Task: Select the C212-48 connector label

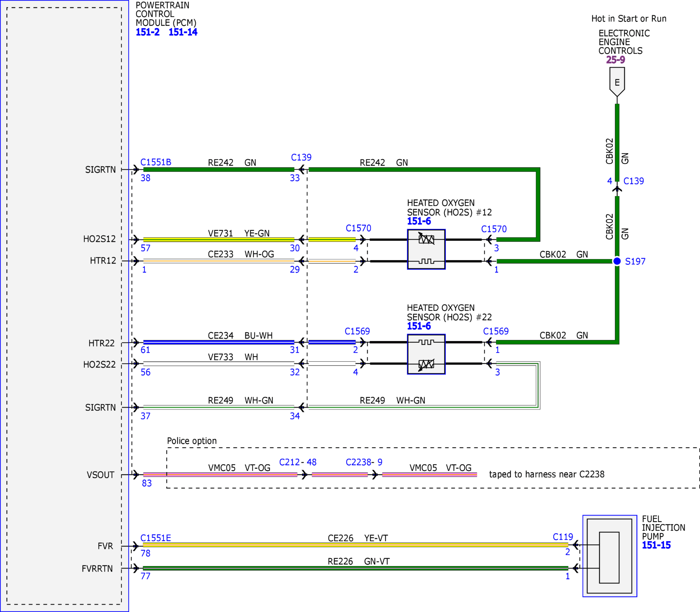Action: pos(298,462)
